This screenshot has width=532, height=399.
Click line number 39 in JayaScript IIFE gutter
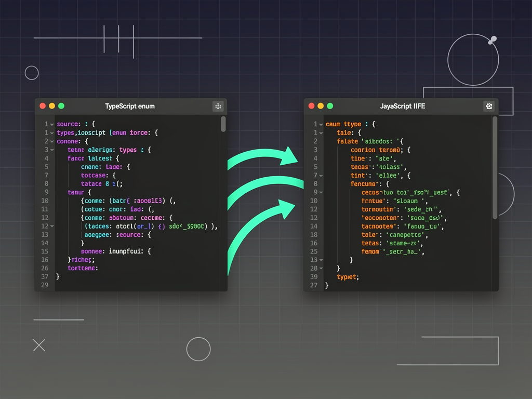pyautogui.click(x=314, y=277)
